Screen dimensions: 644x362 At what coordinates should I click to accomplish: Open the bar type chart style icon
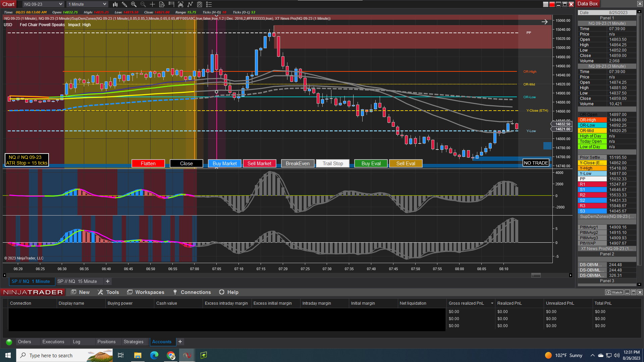pos(115,4)
